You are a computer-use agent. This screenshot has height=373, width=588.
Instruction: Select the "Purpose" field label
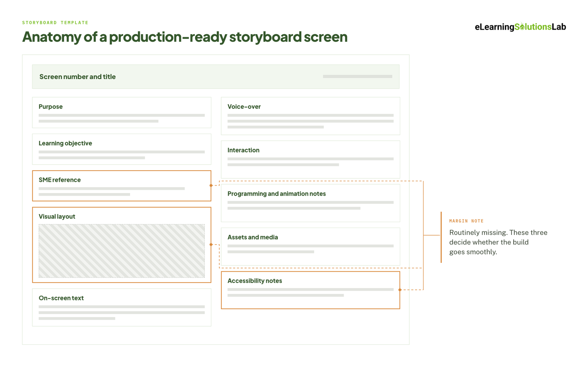pyautogui.click(x=51, y=106)
